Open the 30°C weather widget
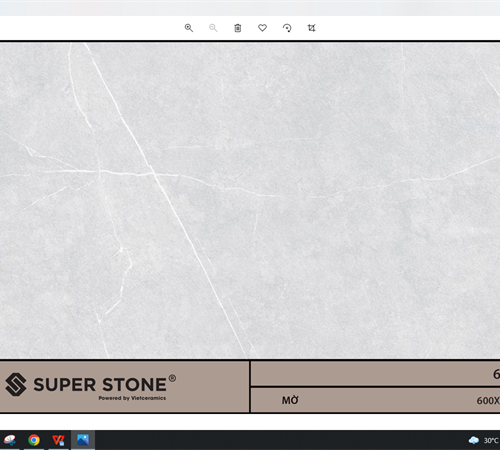Image resolution: width=500 pixels, height=450 pixels. point(483,440)
